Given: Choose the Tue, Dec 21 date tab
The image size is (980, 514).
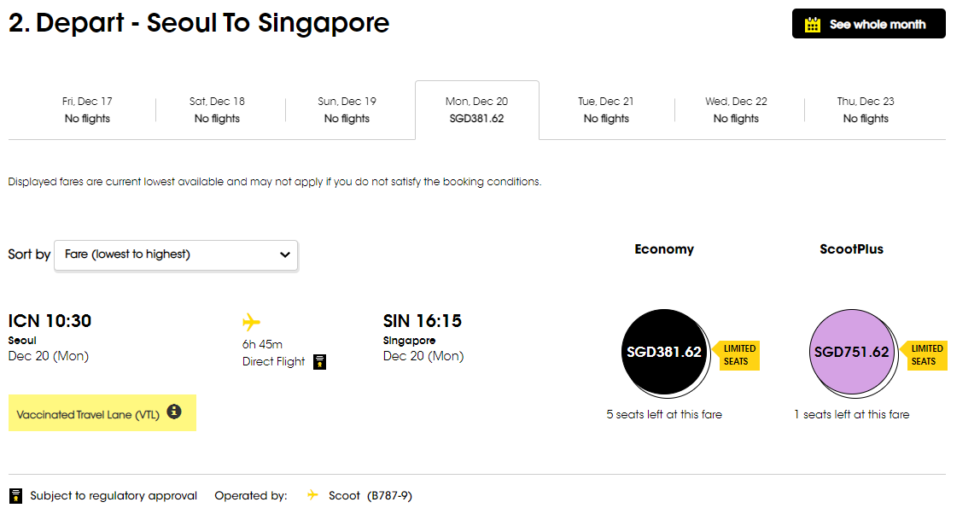Looking at the screenshot, I should 606,109.
